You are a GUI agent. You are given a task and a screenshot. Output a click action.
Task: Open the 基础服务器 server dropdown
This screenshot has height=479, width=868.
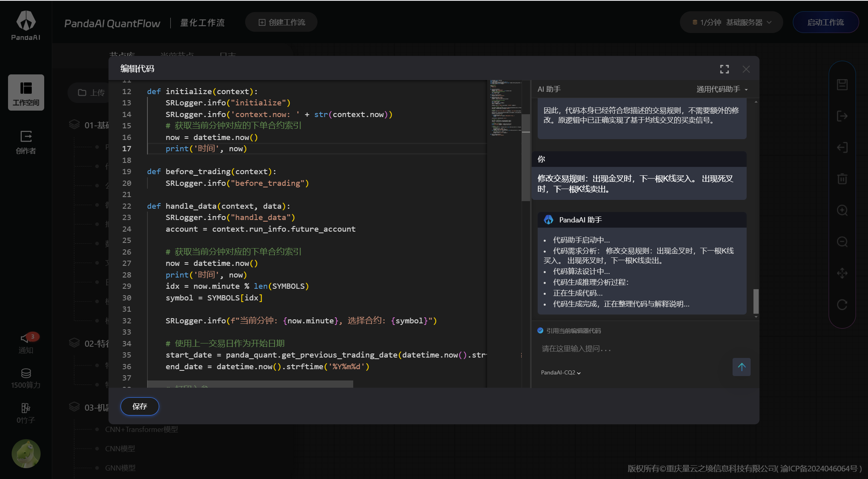(731, 23)
